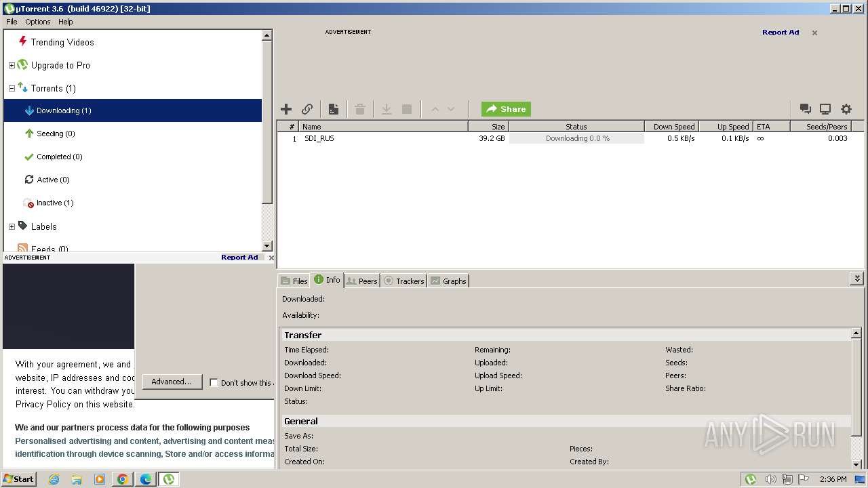Image resolution: width=868 pixels, height=488 pixels.
Task: Switch to the Info tab
Action: point(328,280)
